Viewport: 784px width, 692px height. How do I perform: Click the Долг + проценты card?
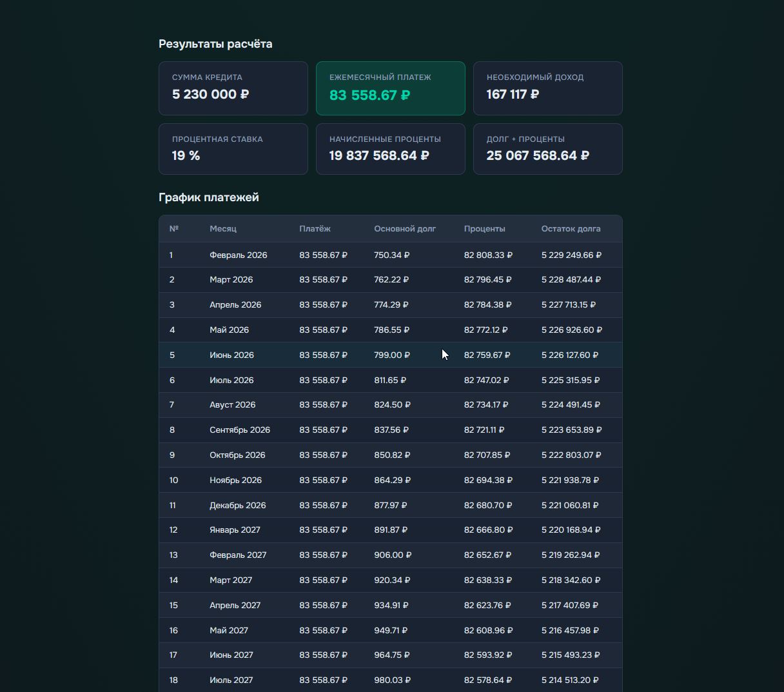tap(547, 149)
